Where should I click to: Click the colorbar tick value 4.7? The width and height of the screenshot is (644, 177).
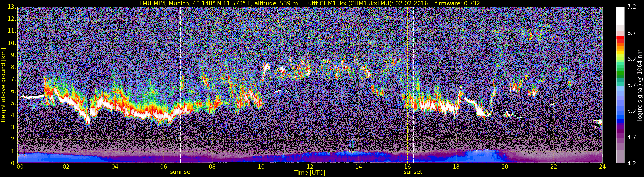click(x=632, y=137)
